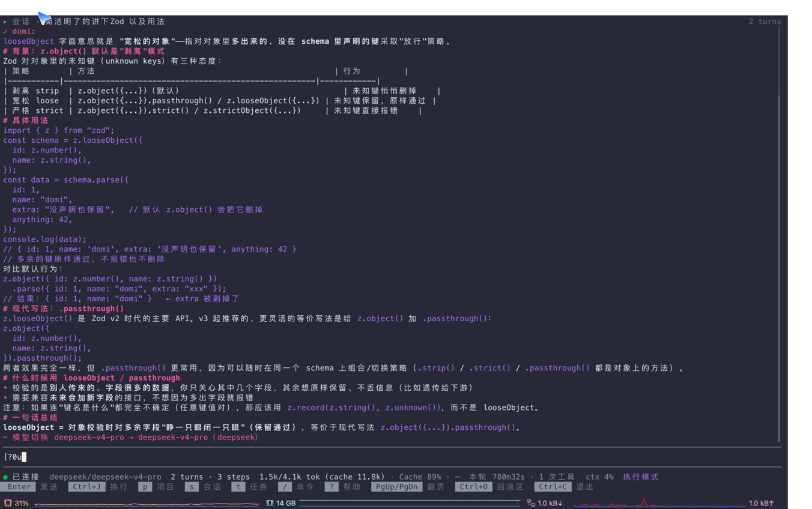Click the PgUp/PgDn 翻页 key hint
This screenshot has width=812, height=509.
pos(408,487)
